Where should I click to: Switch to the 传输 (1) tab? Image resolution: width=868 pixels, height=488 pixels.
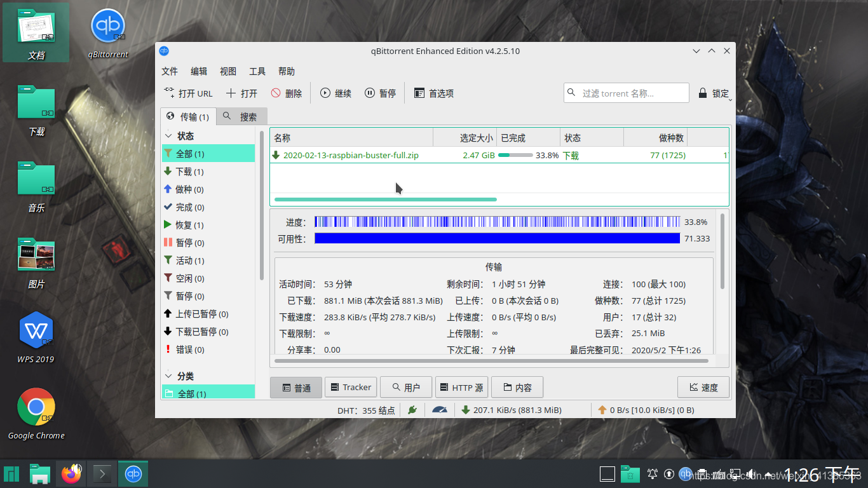pyautogui.click(x=188, y=116)
